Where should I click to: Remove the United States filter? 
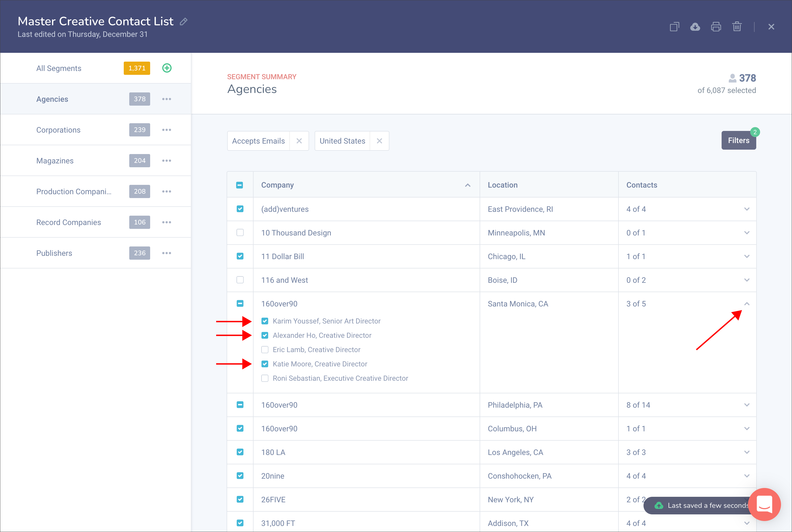click(379, 141)
